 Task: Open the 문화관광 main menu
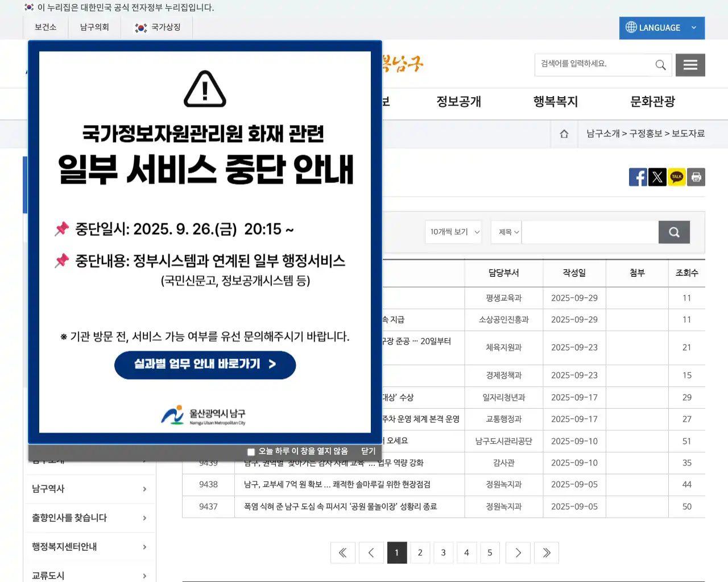(652, 102)
